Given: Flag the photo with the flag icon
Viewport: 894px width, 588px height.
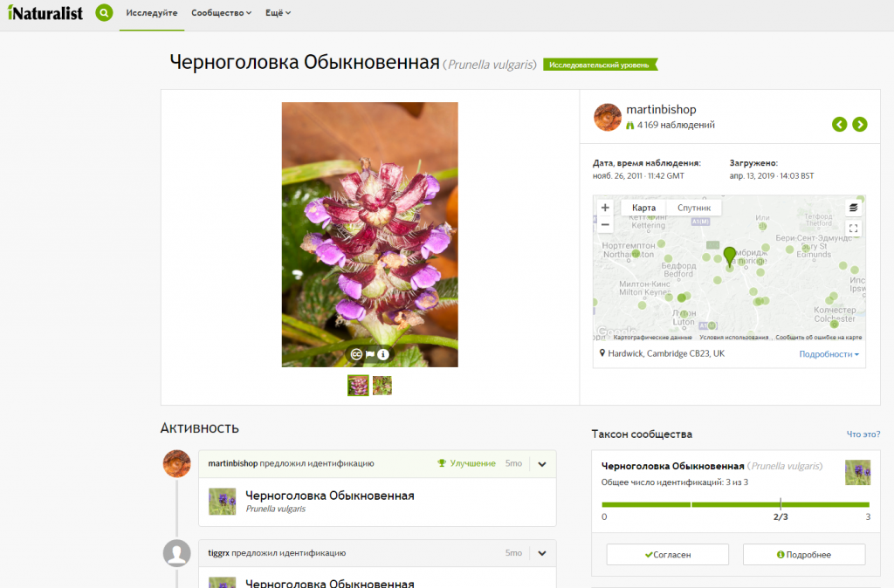Looking at the screenshot, I should tap(370, 354).
